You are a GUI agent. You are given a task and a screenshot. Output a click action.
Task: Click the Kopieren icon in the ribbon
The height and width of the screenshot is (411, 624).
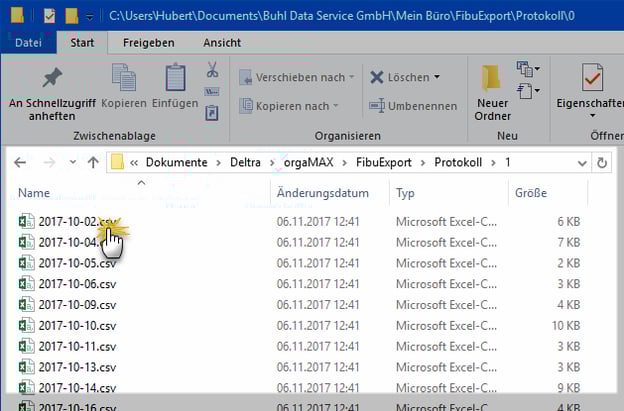coord(124,80)
